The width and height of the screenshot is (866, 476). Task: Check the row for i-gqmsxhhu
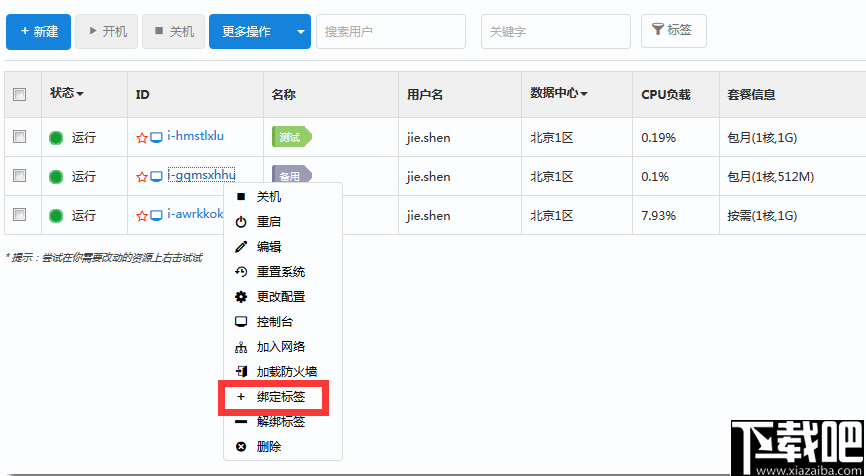[x=19, y=176]
